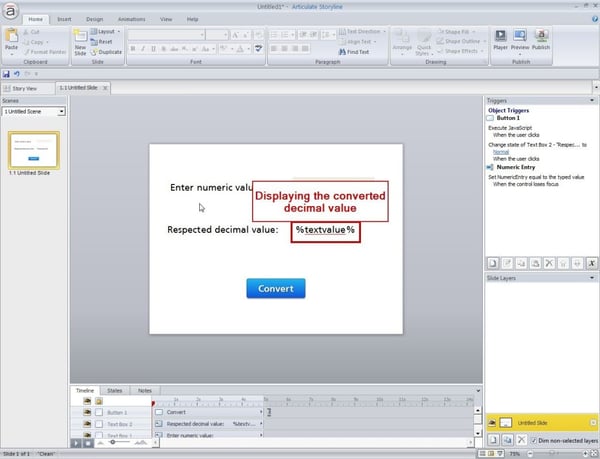Screen dimensions: 600x459
Task: Select the Set NumericEntry trigger text
Action: pos(536,177)
